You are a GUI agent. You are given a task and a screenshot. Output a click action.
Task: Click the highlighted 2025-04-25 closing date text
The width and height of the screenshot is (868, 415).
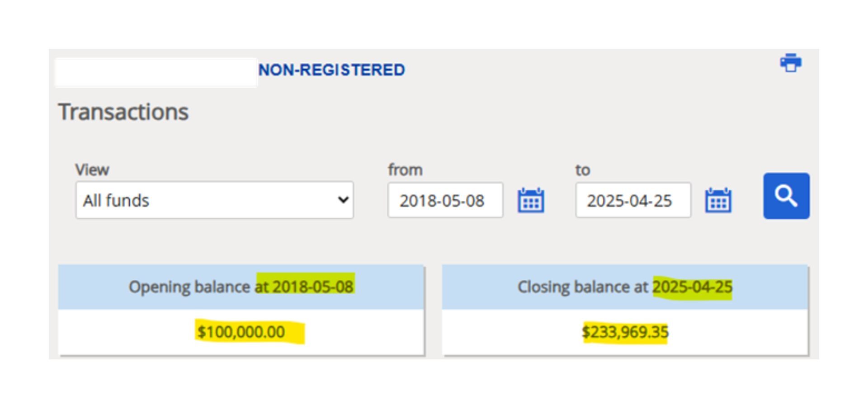tap(692, 287)
